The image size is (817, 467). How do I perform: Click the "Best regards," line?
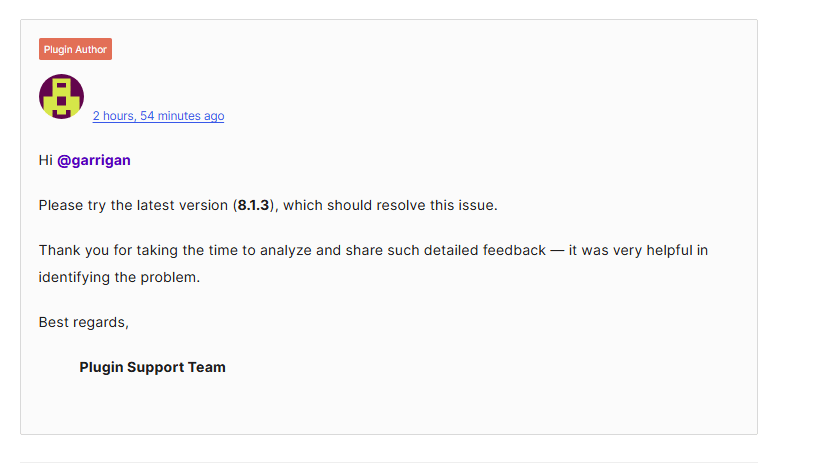(84, 322)
